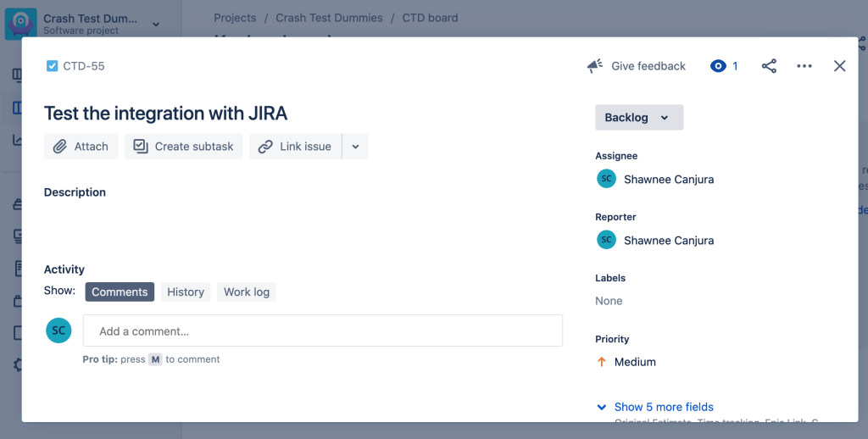The image size is (868, 439).
Task: Click the Create subtask button
Action: (x=184, y=146)
